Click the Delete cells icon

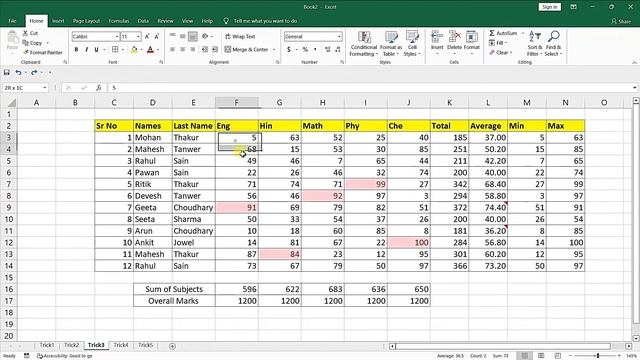(454, 37)
